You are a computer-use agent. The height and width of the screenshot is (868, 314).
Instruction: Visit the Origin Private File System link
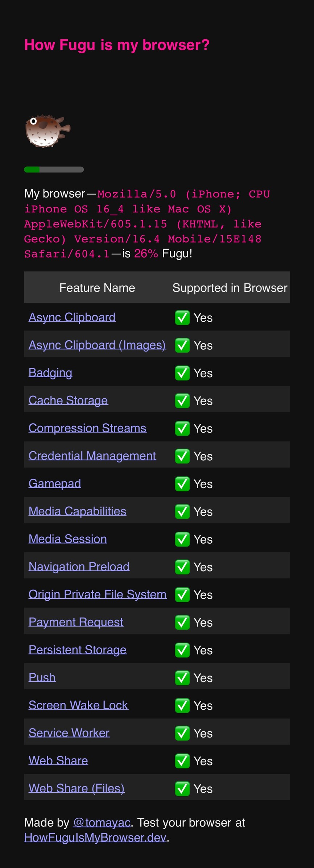tap(98, 594)
